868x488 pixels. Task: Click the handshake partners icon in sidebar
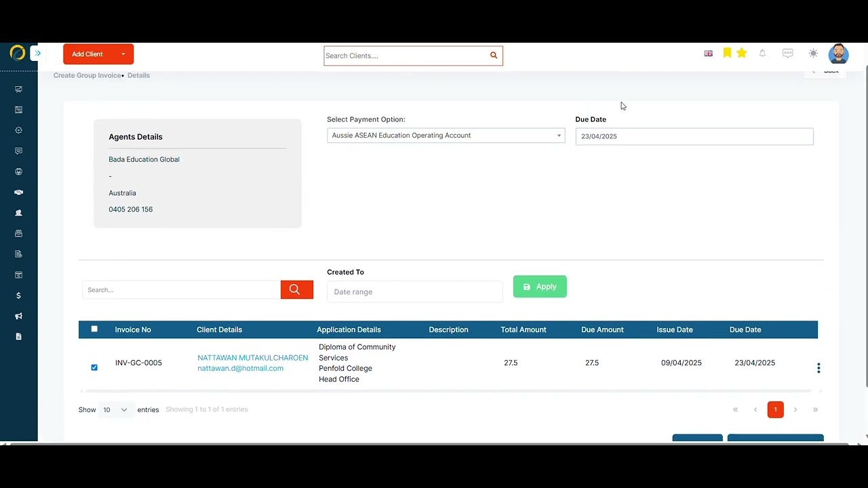pyautogui.click(x=18, y=192)
